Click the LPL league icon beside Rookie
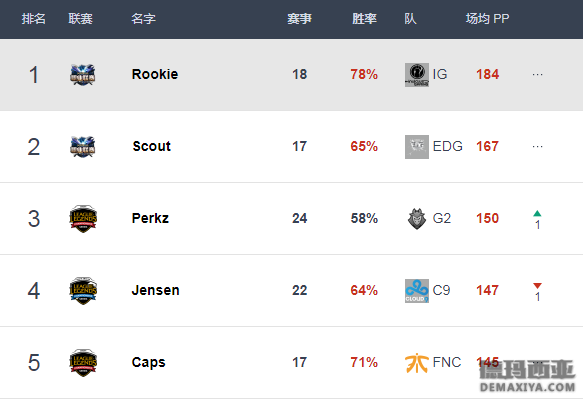The height and width of the screenshot is (399, 583). pos(83,75)
